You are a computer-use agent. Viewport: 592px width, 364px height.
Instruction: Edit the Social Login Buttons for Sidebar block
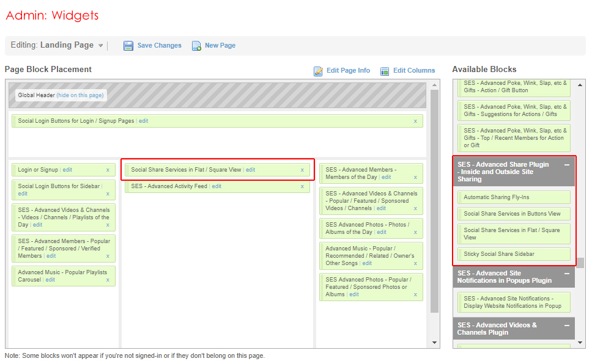pyautogui.click(x=23, y=194)
